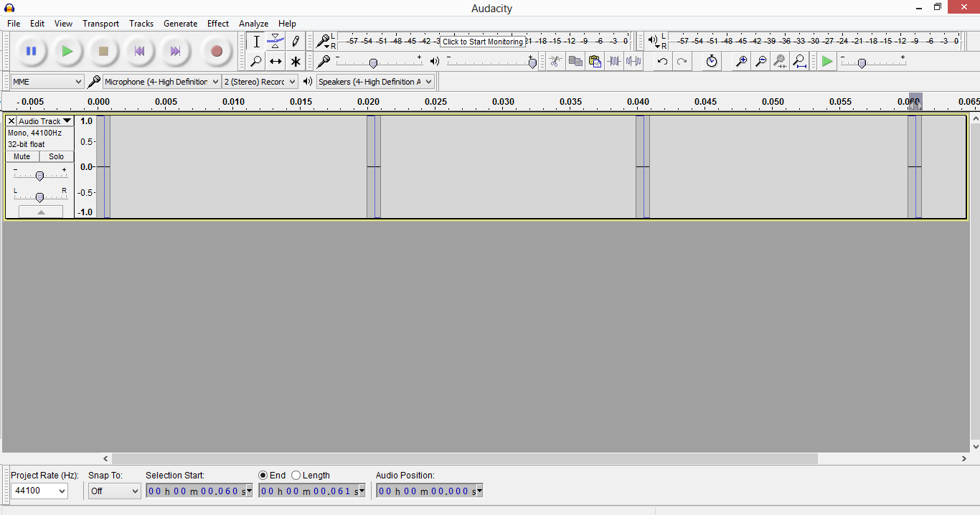This screenshot has height=515, width=980.
Task: Click the playback meter speaker icon
Action: coord(653,41)
